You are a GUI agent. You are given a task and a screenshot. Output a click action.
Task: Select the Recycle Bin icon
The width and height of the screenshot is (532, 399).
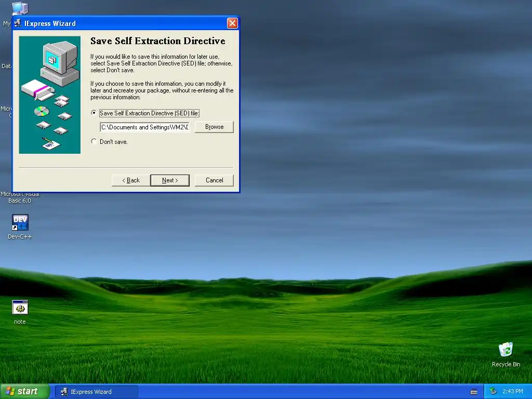click(x=506, y=354)
